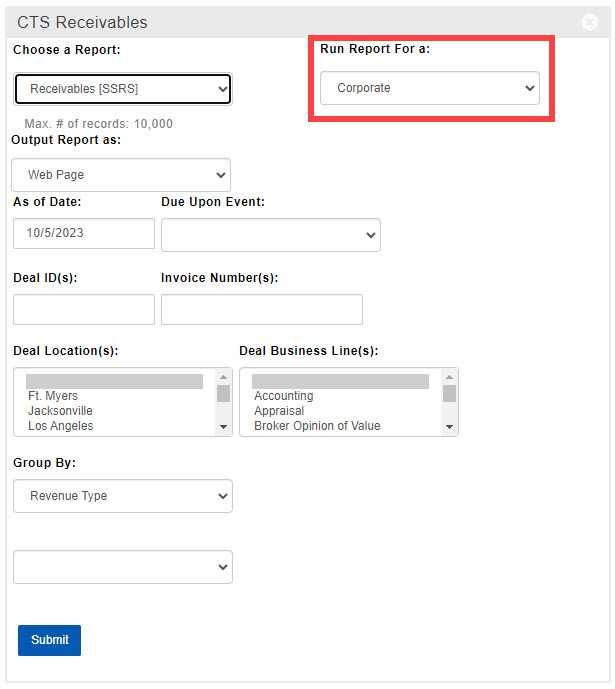Viewport: 615px width, 689px height.
Task: Open the Group By Revenue Type dropdown
Action: [123, 496]
